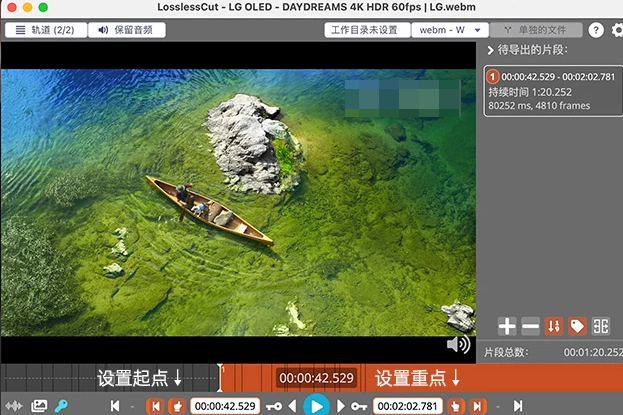
Task: Toggle video thumbnails on the timeline
Action: click(x=39, y=406)
